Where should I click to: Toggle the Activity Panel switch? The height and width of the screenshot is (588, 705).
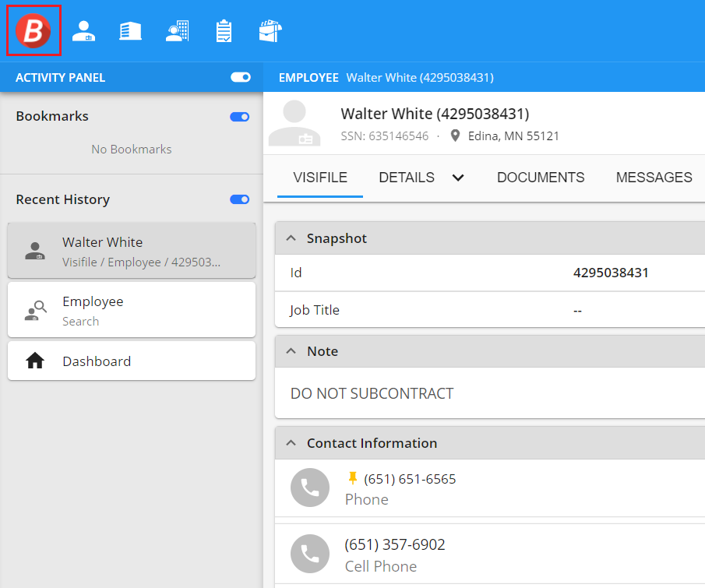pyautogui.click(x=241, y=78)
